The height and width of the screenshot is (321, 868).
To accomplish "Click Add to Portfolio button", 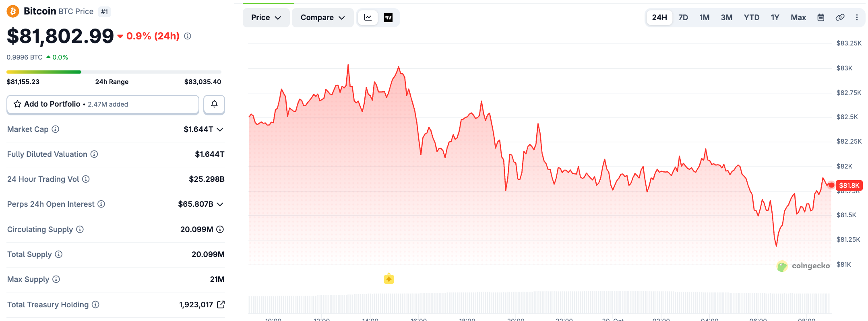I will click(x=103, y=104).
